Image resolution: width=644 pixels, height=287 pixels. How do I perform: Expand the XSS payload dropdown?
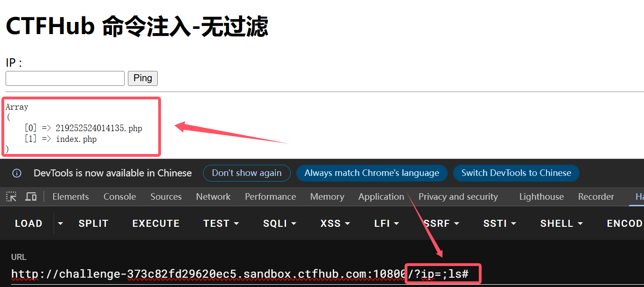[x=335, y=223]
